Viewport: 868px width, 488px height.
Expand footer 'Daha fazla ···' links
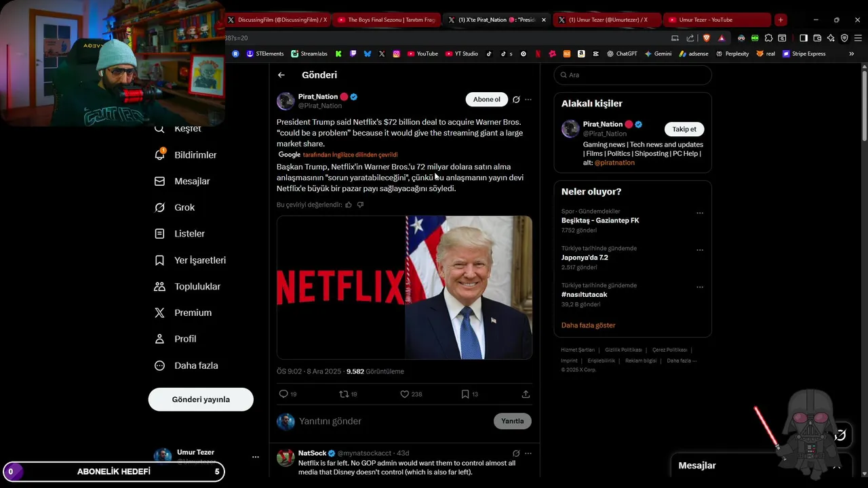click(682, 361)
